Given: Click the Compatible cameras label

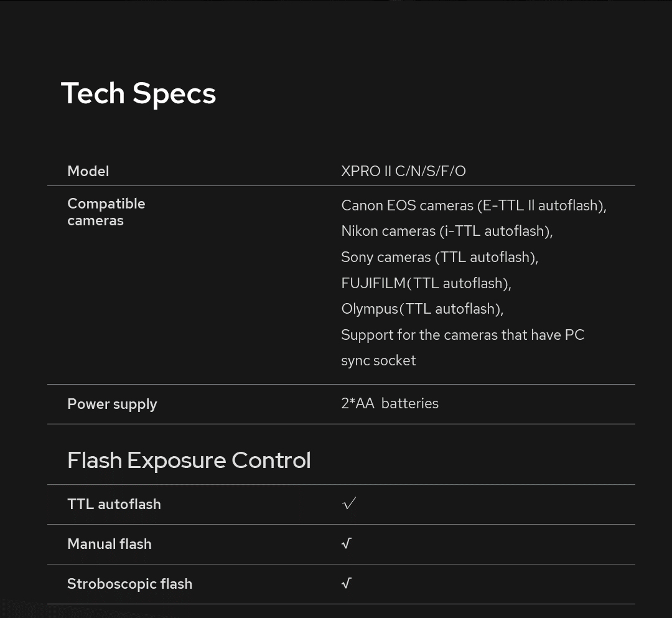Looking at the screenshot, I should [x=106, y=212].
